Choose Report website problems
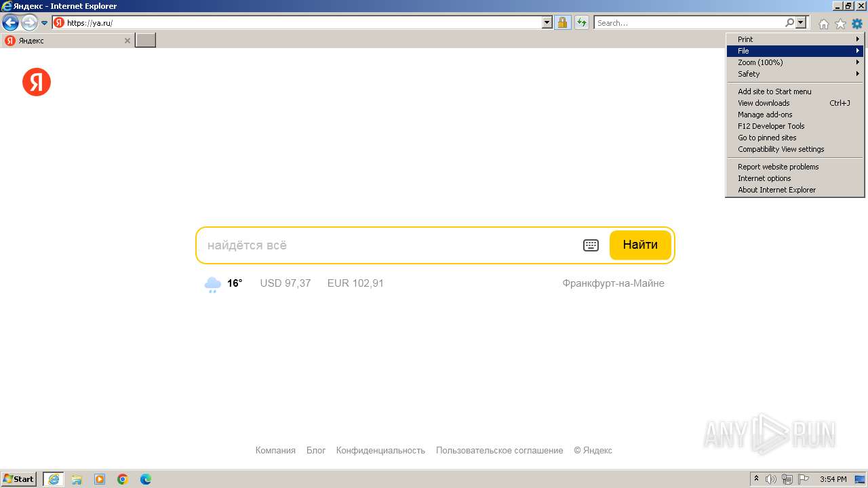This screenshot has height=488, width=868. (x=795, y=167)
